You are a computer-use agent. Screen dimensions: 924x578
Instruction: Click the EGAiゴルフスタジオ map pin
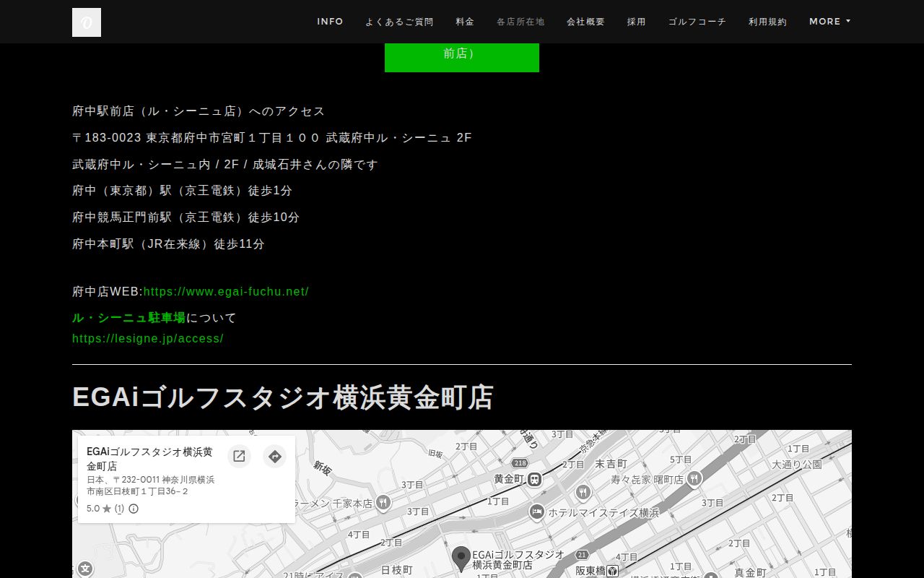click(x=461, y=559)
